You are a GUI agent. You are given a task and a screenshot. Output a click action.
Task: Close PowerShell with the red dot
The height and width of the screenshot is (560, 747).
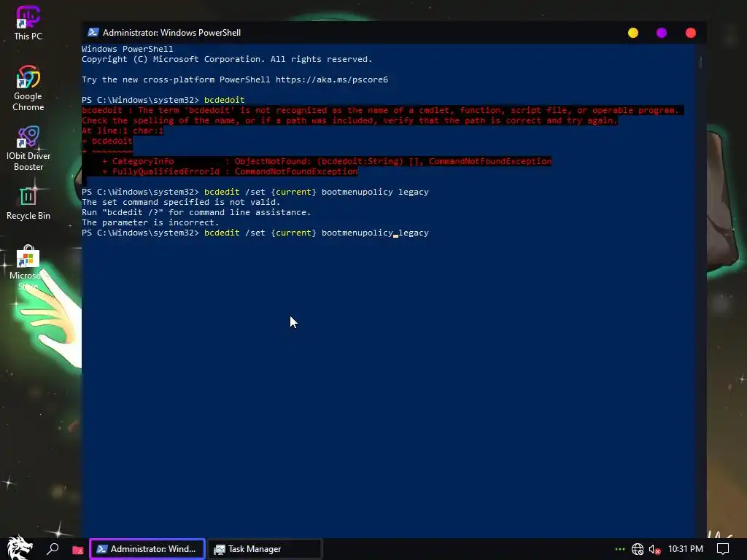[691, 33]
